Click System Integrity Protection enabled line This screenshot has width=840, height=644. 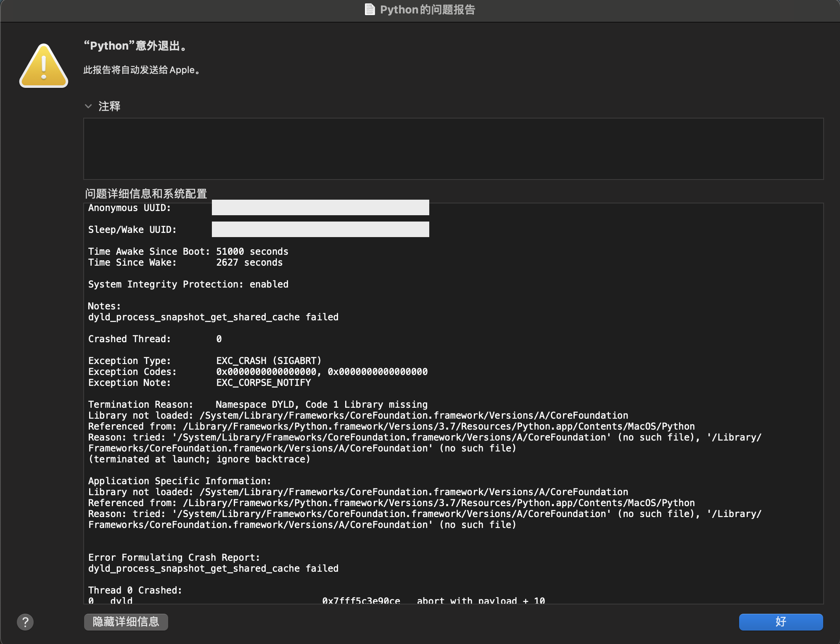(188, 284)
